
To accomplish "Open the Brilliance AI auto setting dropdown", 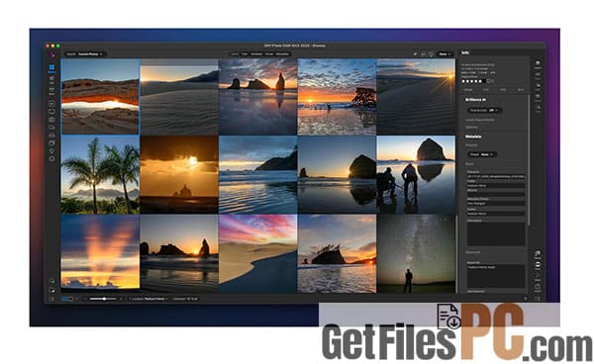I will (484, 110).
